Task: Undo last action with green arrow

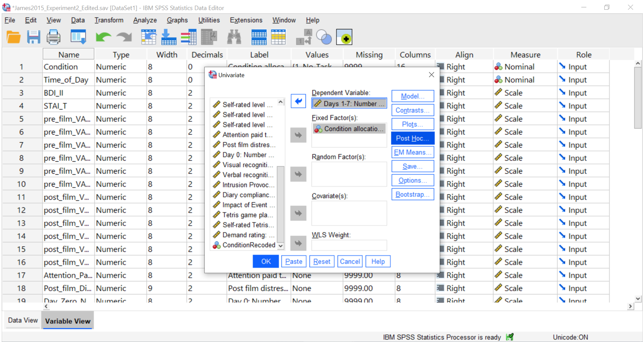Action: click(x=103, y=37)
